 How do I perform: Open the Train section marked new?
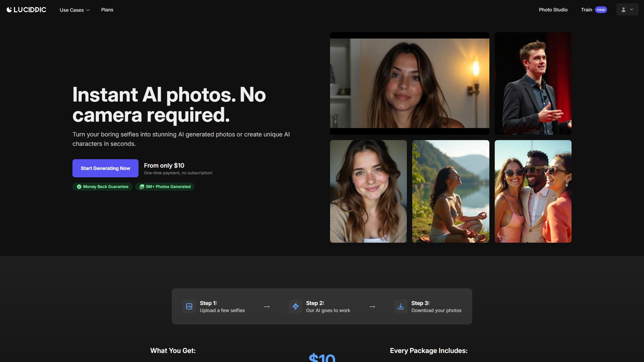(x=594, y=10)
